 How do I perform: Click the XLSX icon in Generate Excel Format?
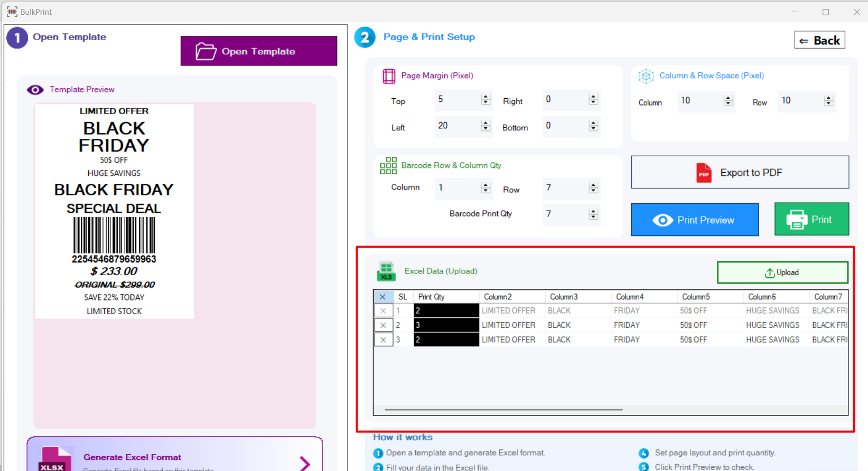54,459
